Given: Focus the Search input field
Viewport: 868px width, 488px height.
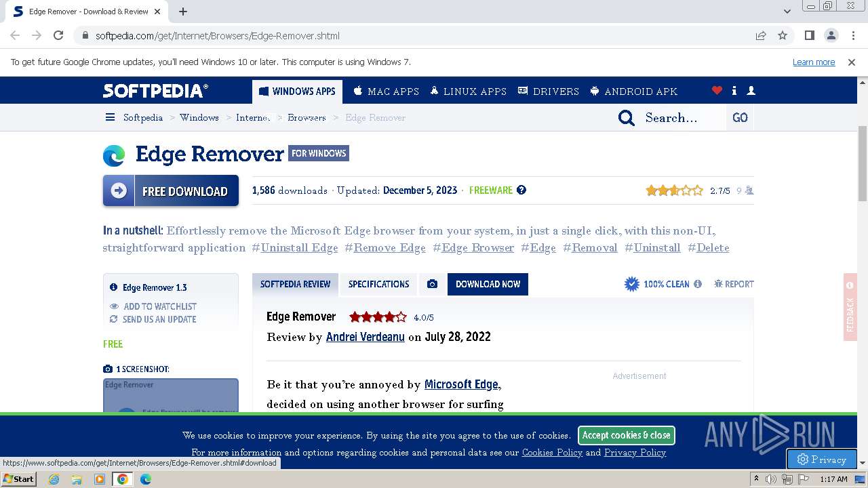Looking at the screenshot, I should point(682,118).
